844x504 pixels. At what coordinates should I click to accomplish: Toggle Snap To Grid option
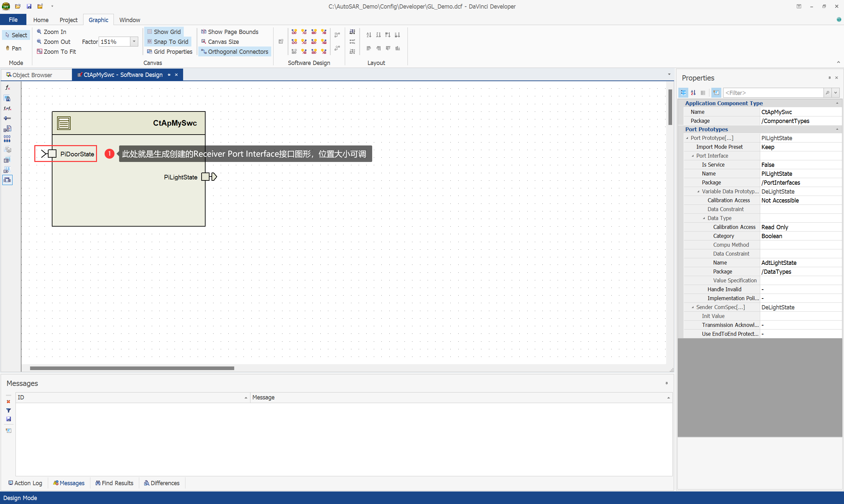tap(168, 42)
